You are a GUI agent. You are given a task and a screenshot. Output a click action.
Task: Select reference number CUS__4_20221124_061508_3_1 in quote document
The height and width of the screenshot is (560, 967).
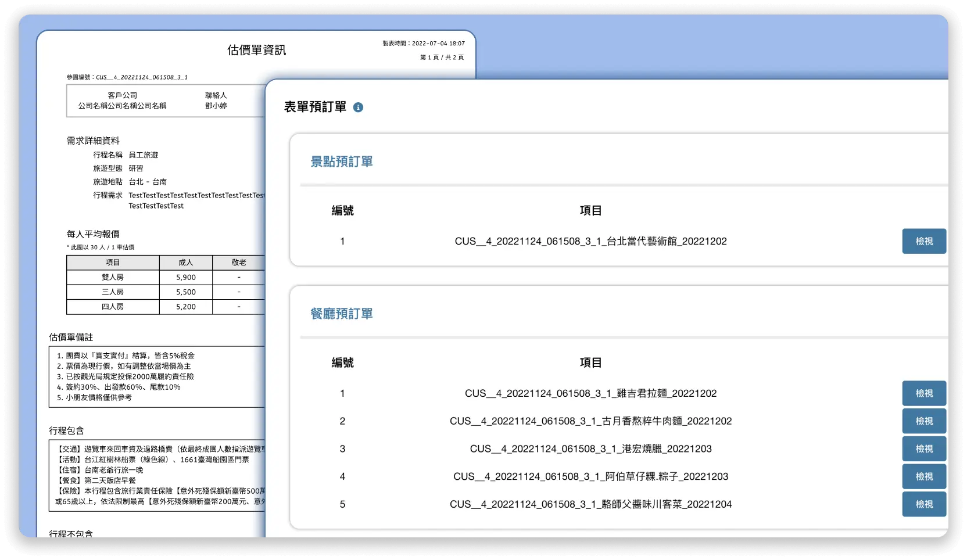click(142, 77)
